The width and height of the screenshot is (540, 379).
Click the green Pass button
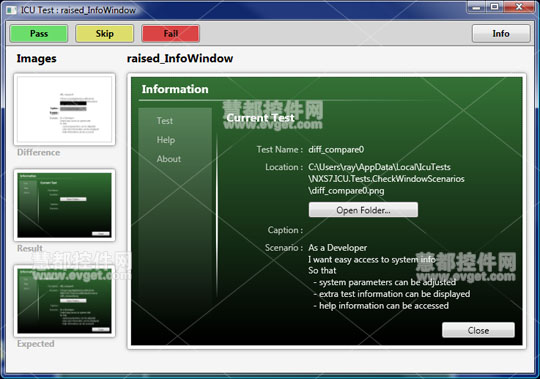pyautogui.click(x=39, y=34)
